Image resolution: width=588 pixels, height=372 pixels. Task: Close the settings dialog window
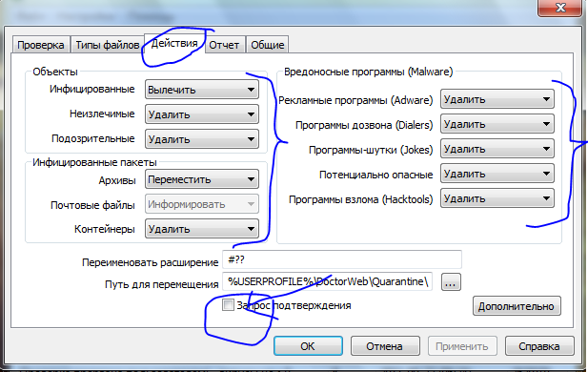coord(560,7)
